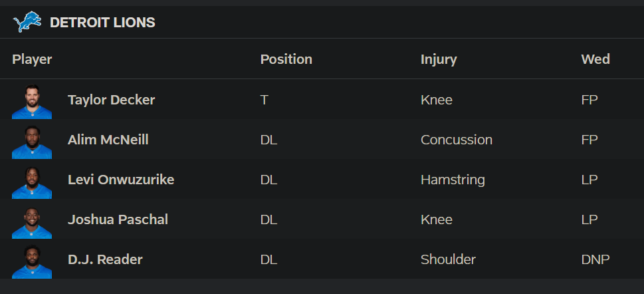This screenshot has width=644, height=294.
Task: Click the Injury column header
Action: [x=439, y=59]
